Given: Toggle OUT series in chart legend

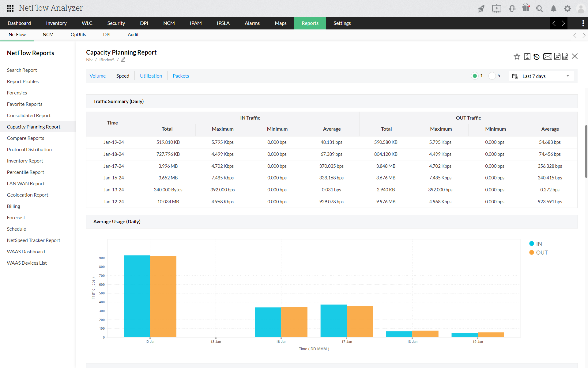Looking at the screenshot, I should pos(542,252).
